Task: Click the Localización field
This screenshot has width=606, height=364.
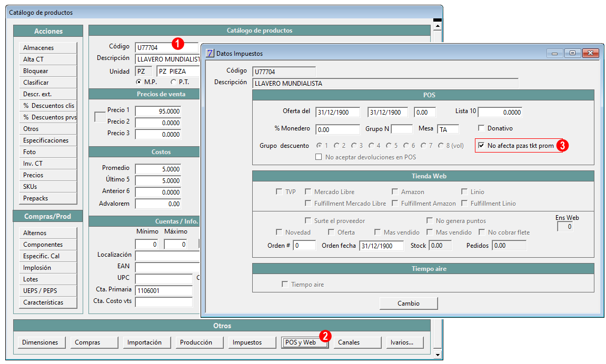Action: 168,256
